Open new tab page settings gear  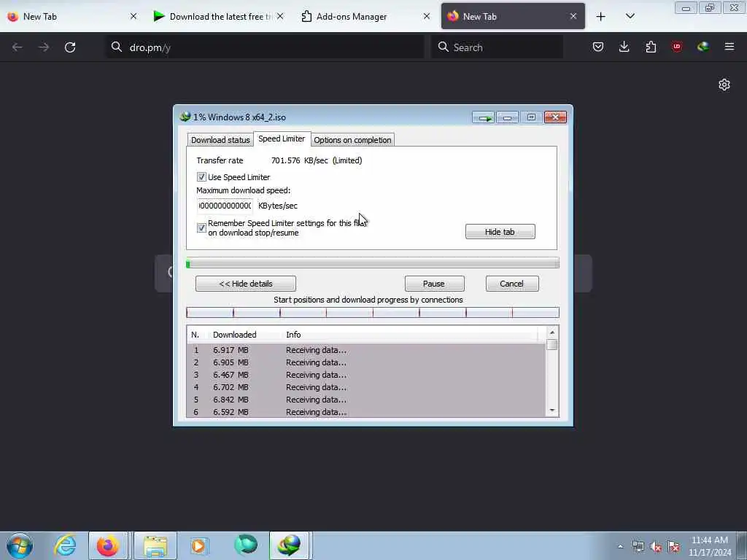click(x=724, y=85)
